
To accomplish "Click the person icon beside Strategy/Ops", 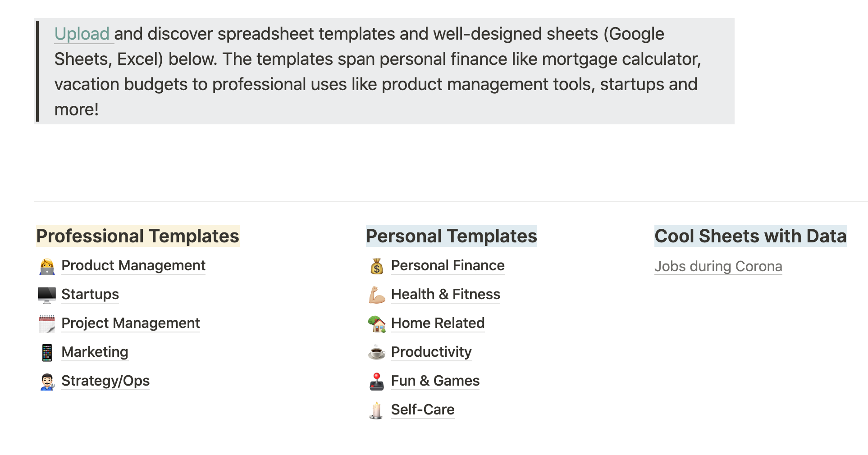I will (47, 382).
